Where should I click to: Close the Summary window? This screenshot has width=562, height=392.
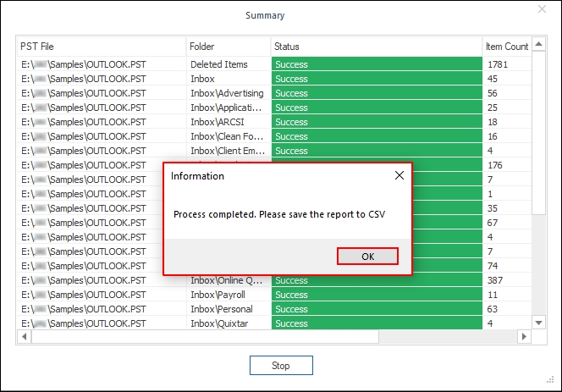pyautogui.click(x=542, y=9)
